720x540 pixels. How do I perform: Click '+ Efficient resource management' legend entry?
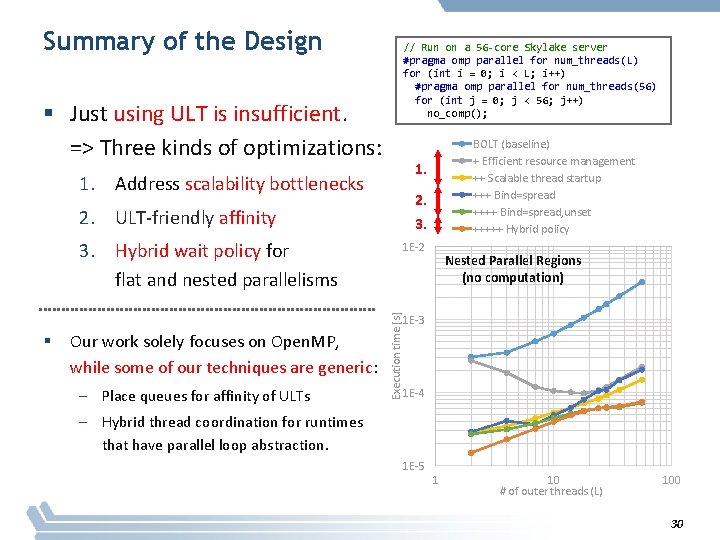[x=543, y=161]
